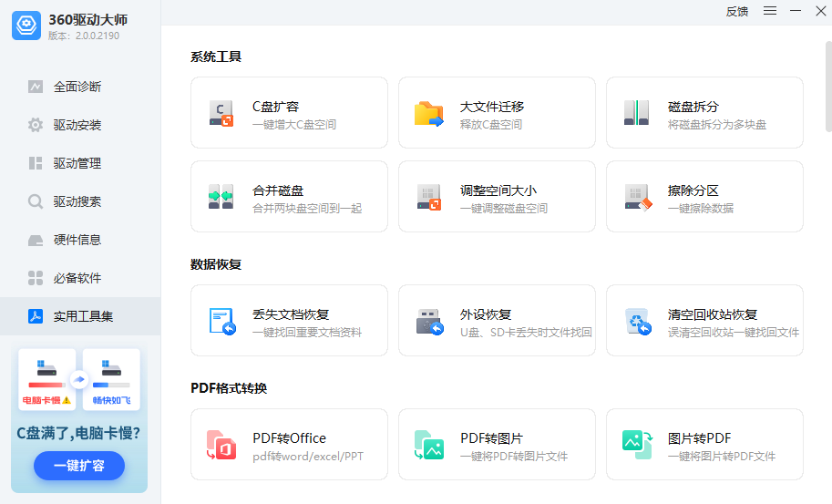Open 清空回收站恢复 title
The width and height of the screenshot is (832, 504).
coord(712,314)
